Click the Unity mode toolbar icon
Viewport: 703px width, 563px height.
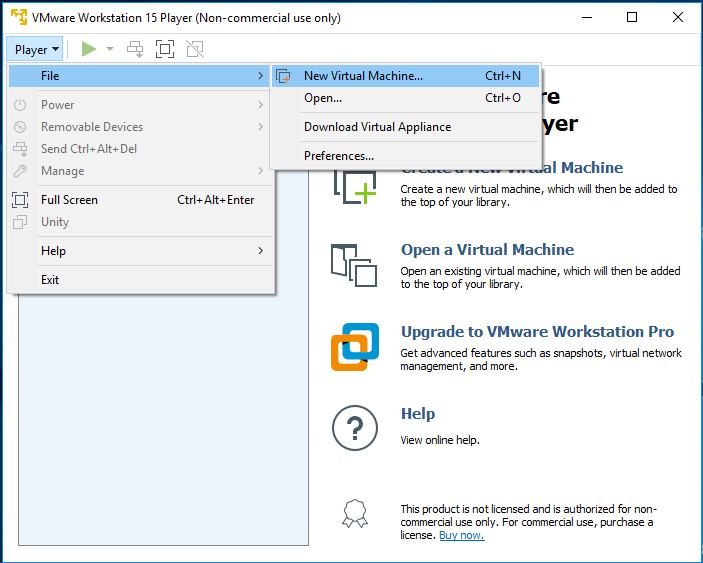click(195, 49)
